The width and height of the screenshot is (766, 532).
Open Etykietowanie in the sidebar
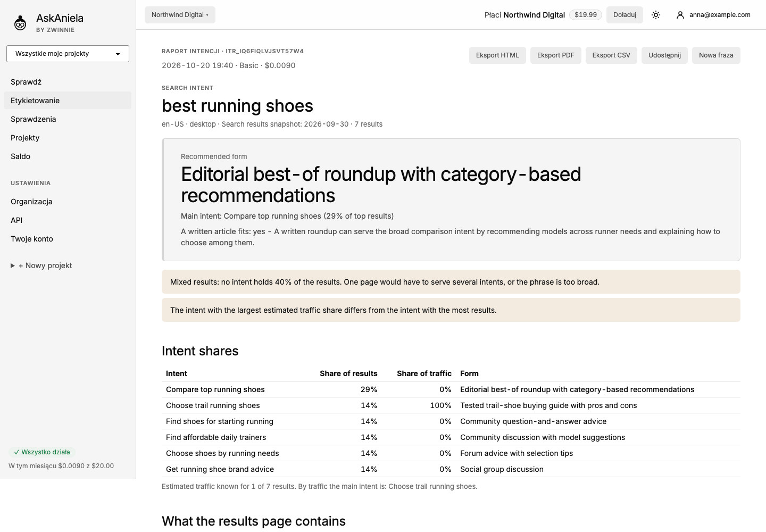coord(68,101)
